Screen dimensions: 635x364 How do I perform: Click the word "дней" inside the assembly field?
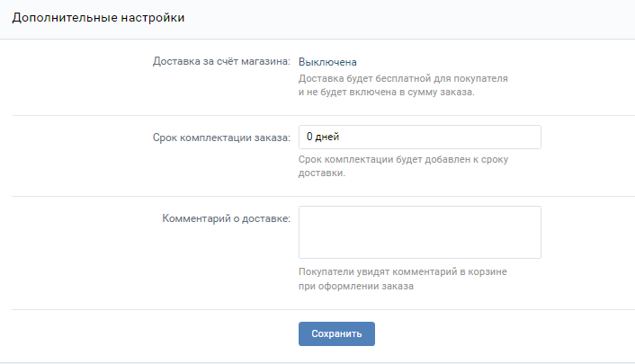328,137
